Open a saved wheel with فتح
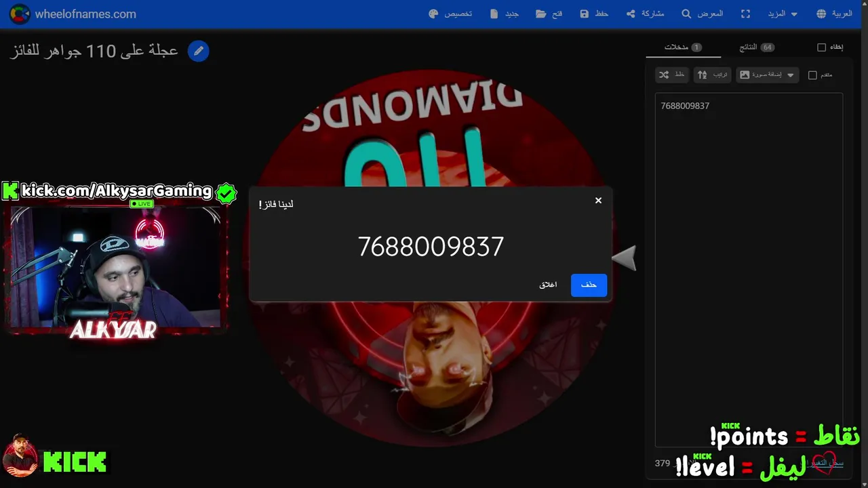This screenshot has height=488, width=868. click(x=549, y=14)
